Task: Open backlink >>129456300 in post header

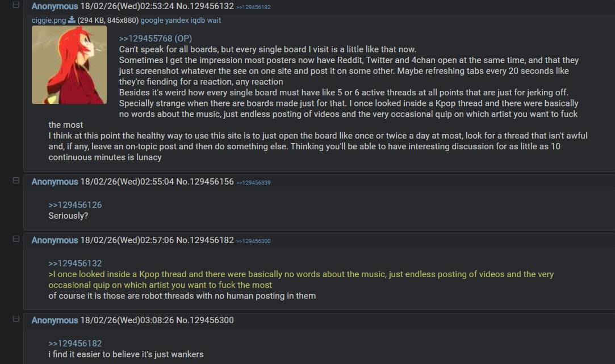Action: click(253, 241)
